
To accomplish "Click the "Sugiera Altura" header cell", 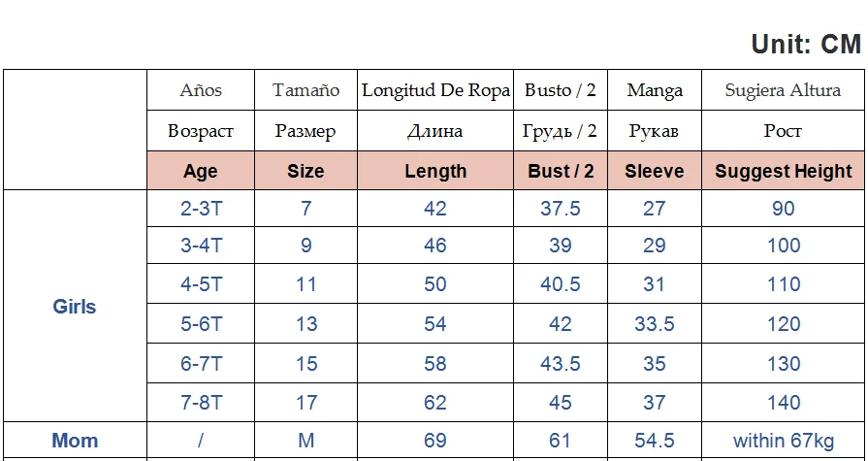I will click(x=783, y=90).
